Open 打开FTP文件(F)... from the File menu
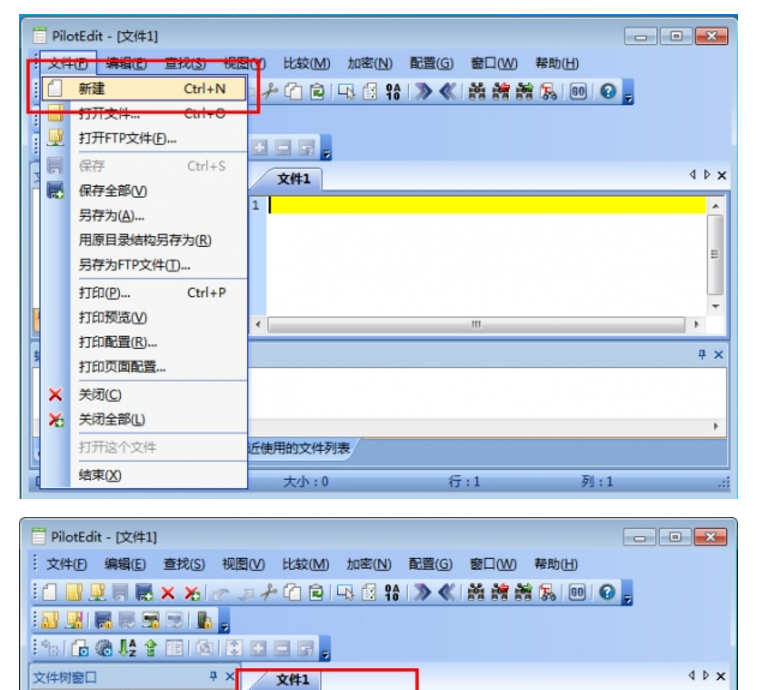 127,138
